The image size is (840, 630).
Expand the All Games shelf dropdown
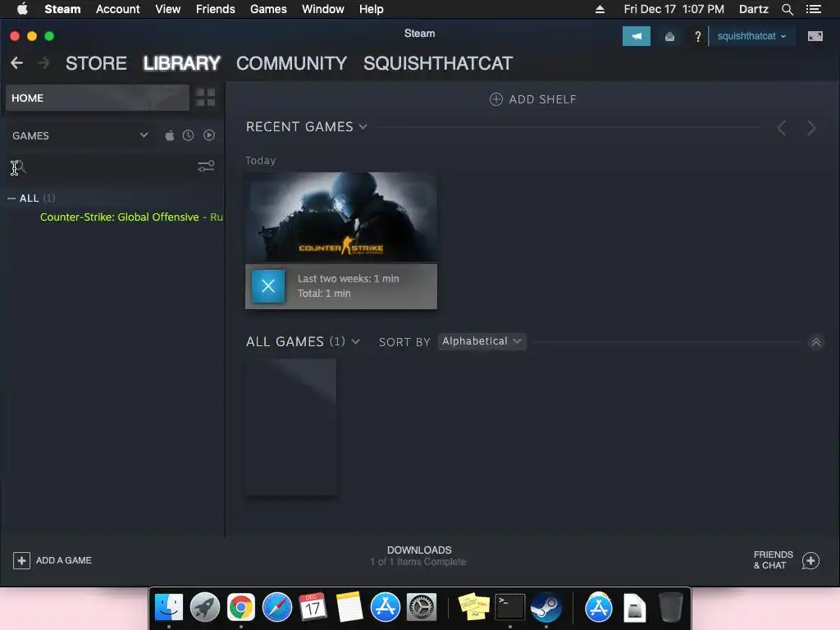[355, 342]
